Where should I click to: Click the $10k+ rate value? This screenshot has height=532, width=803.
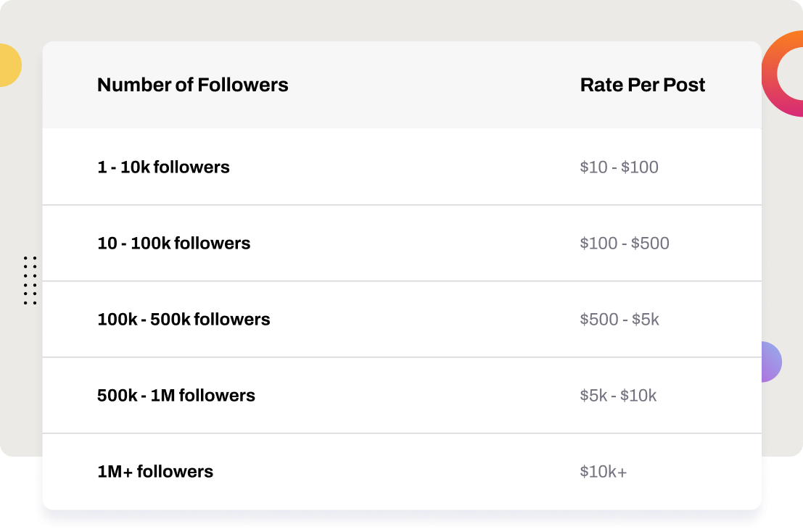[x=604, y=472]
